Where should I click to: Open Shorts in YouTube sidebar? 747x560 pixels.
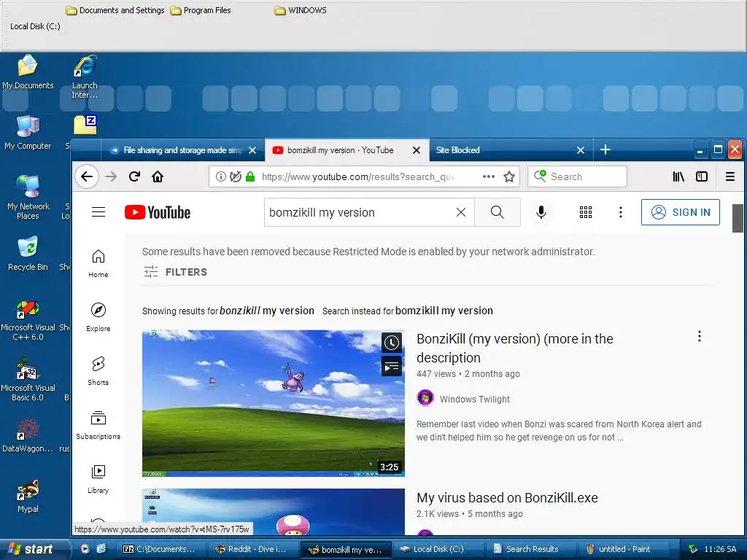point(98,371)
